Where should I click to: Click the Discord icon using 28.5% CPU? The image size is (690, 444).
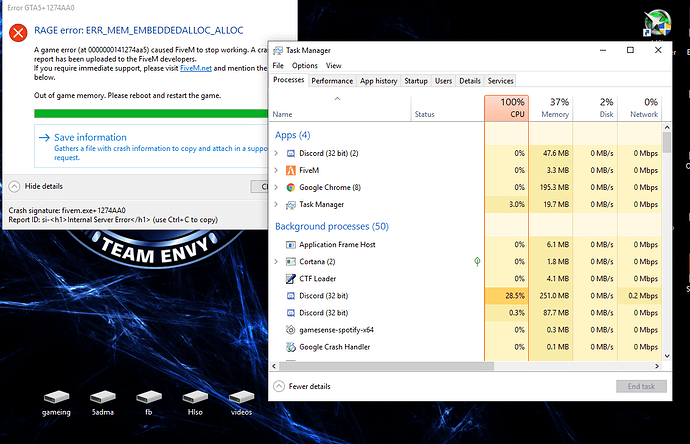click(x=290, y=296)
